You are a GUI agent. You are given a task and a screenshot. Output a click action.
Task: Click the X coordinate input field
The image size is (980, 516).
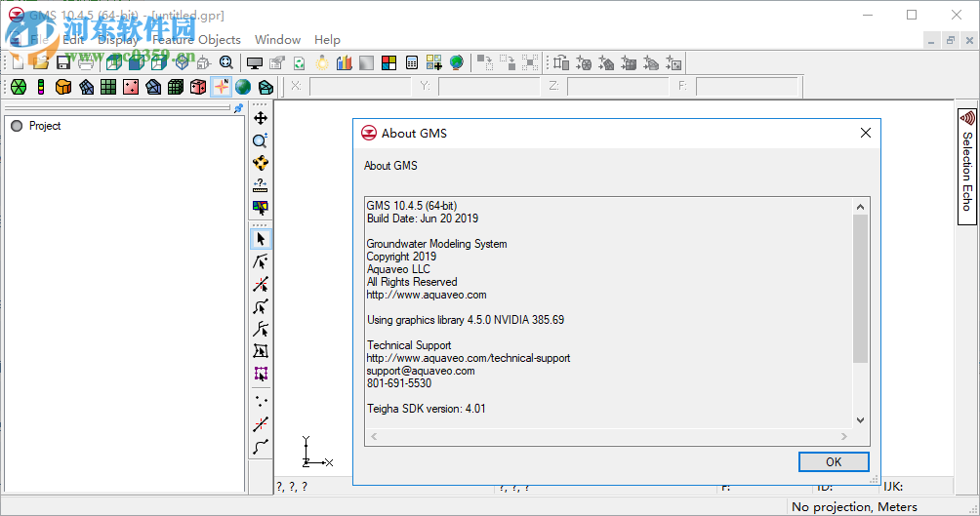pyautogui.click(x=359, y=87)
